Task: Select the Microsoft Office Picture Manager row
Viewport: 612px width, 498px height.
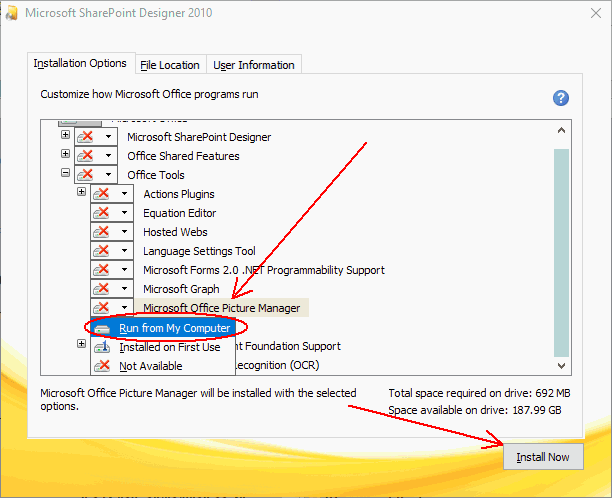Action: tap(222, 308)
